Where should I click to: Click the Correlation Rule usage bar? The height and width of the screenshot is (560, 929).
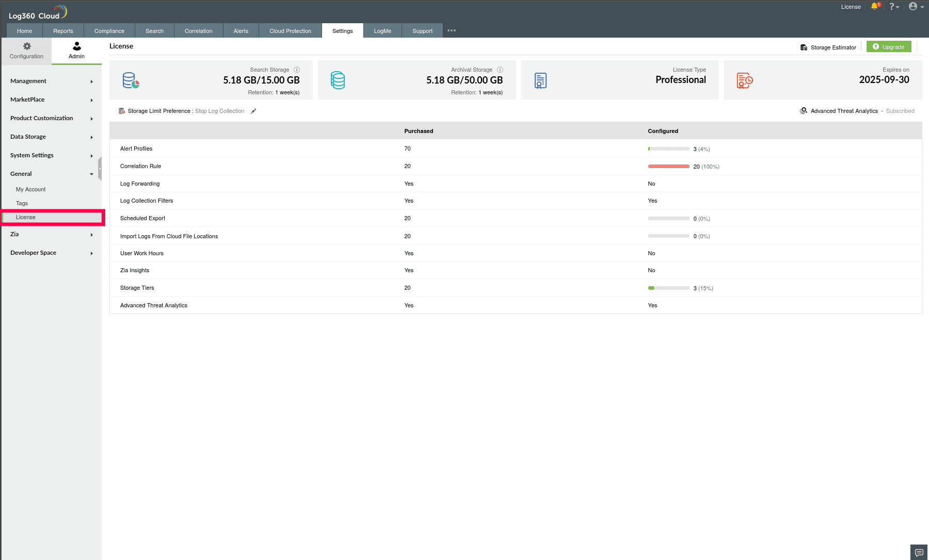click(669, 167)
